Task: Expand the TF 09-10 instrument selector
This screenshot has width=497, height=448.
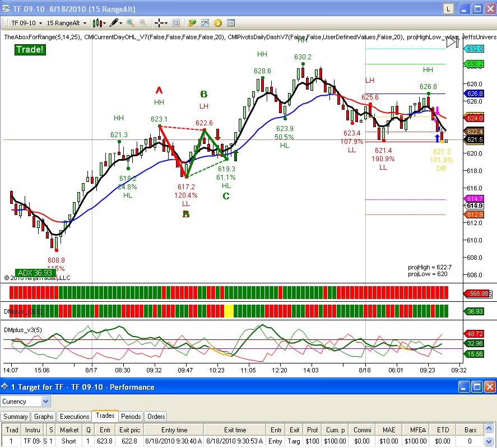Action: (x=27, y=23)
